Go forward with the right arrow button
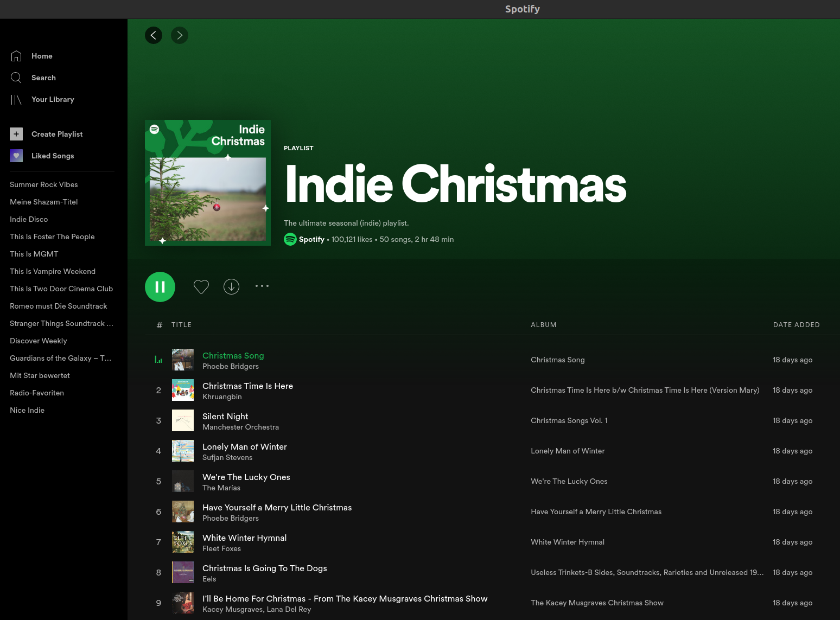The height and width of the screenshot is (620, 840). [x=180, y=35]
